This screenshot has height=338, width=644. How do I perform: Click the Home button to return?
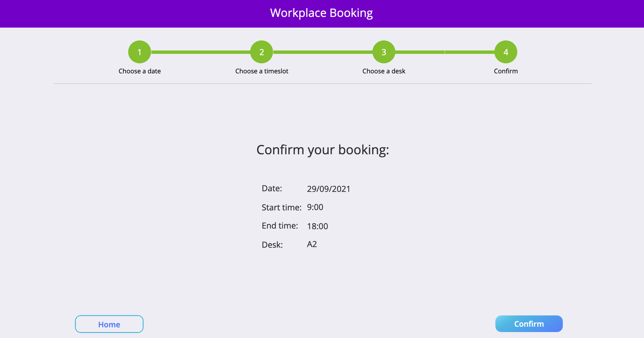tap(109, 324)
